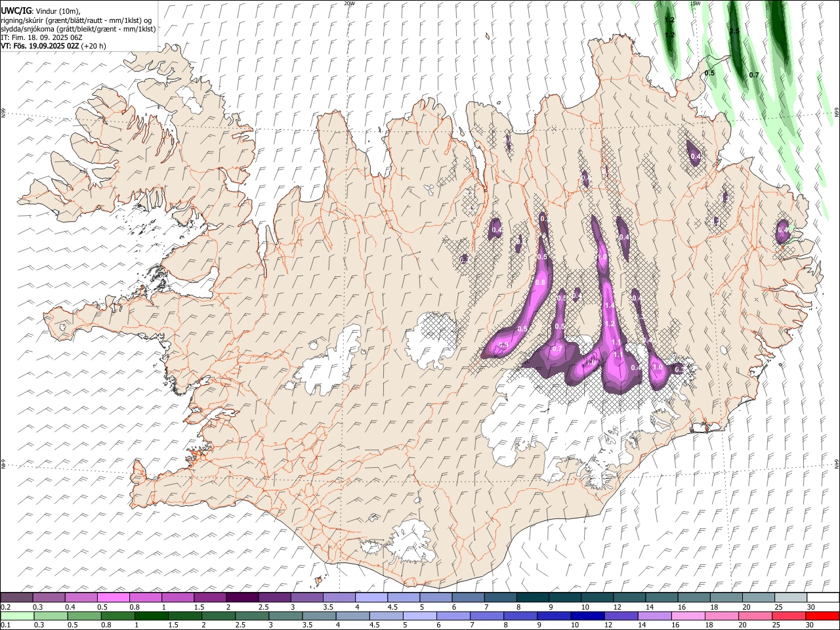Click the '(+20 h)' forecast offset text
840x630 pixels.
(94, 46)
